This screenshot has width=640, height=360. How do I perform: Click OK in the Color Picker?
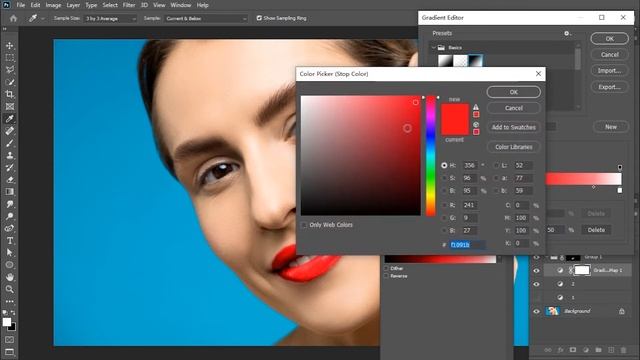coord(513,92)
